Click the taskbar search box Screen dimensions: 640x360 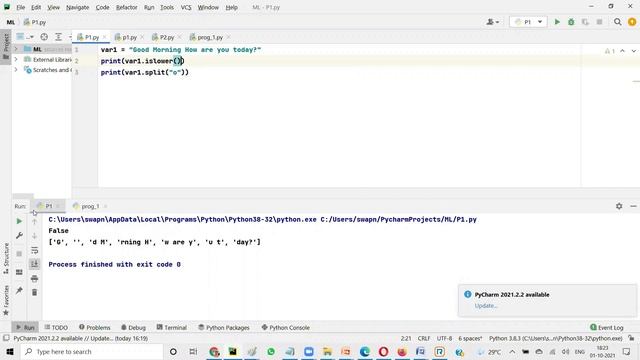coord(91,351)
